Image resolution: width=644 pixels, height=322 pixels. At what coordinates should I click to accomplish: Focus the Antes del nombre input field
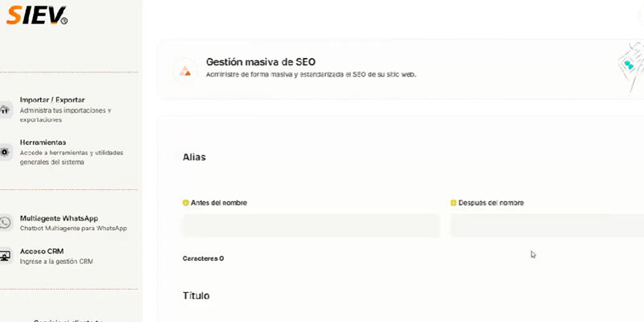tap(311, 225)
